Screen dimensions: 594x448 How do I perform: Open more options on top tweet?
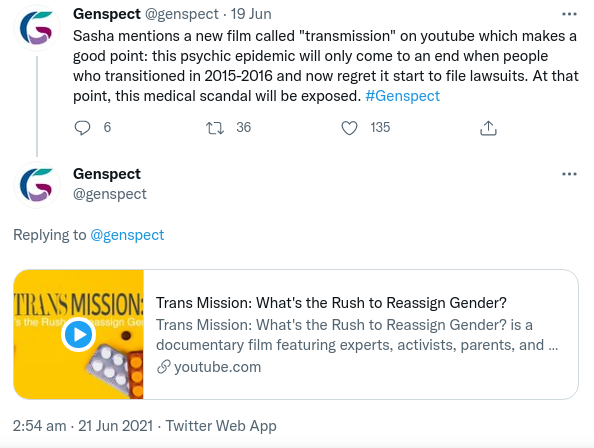[x=569, y=14]
